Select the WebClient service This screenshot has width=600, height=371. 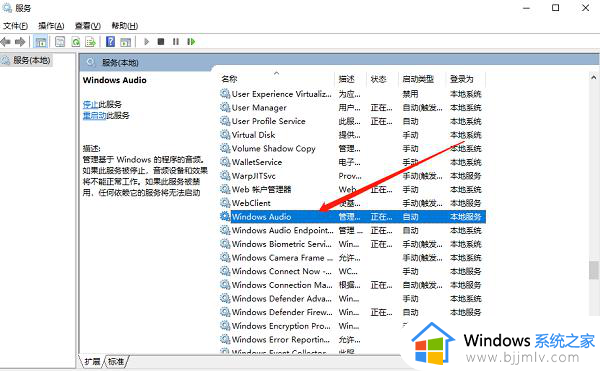[x=352, y=203]
